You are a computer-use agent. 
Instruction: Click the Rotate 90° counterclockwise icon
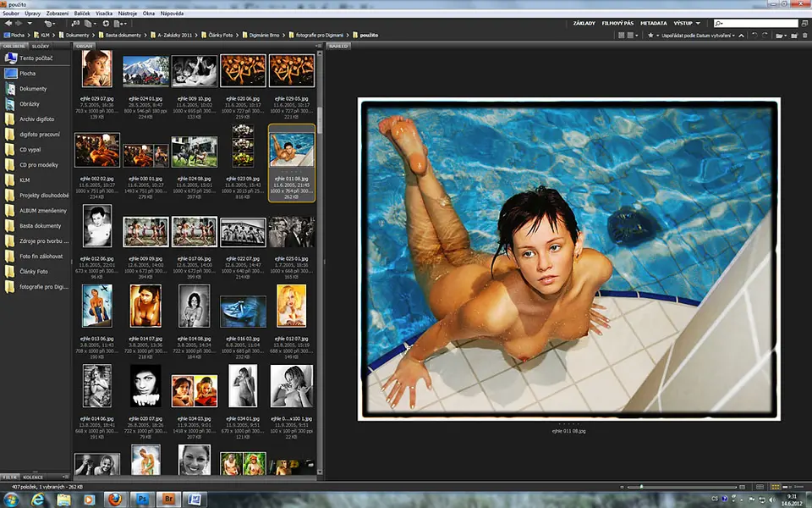(x=754, y=36)
